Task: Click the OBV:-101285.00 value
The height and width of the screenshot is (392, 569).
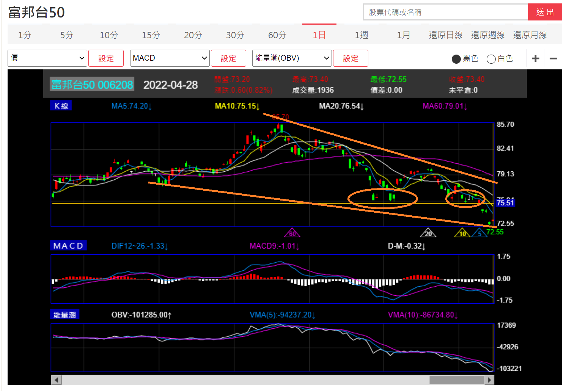Action: click(x=141, y=315)
